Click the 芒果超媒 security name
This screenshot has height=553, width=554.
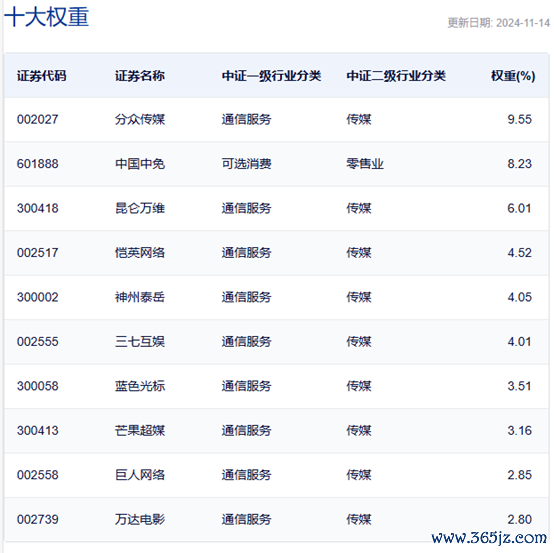pyautogui.click(x=140, y=431)
